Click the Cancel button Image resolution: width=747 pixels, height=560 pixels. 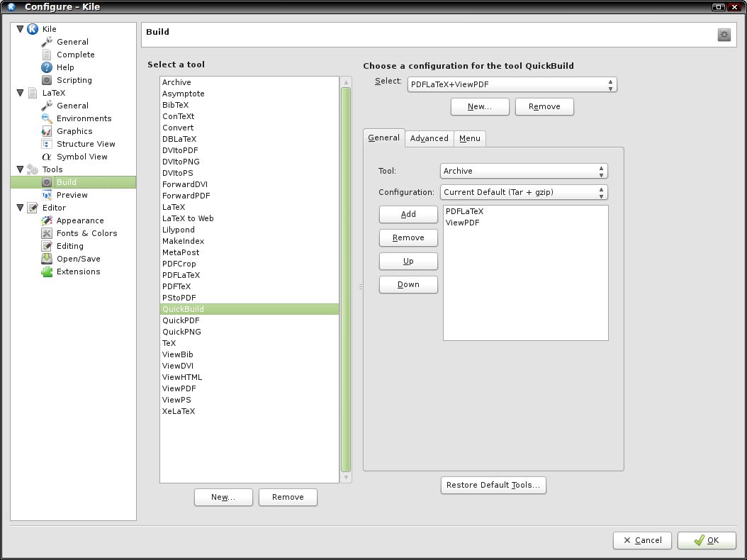[x=642, y=540]
